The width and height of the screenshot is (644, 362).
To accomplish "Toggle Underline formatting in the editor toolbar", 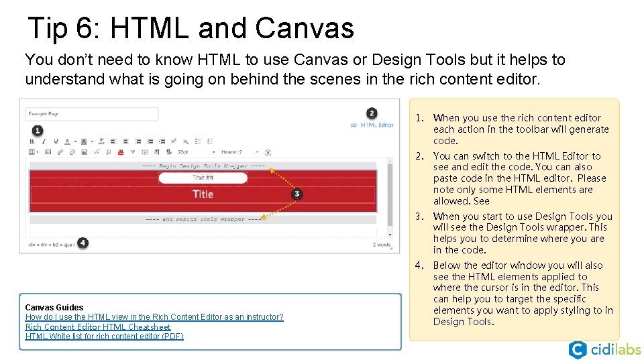I will click(x=56, y=141).
